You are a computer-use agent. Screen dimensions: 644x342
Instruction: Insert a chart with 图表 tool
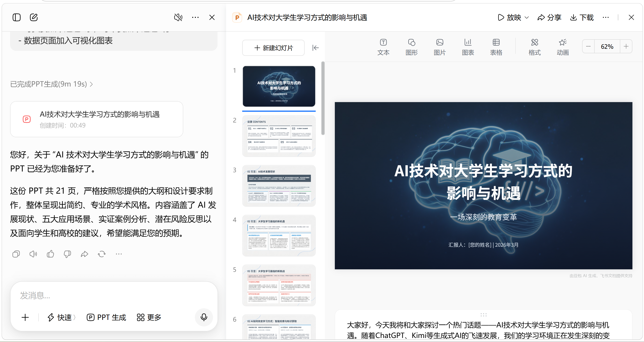point(468,47)
